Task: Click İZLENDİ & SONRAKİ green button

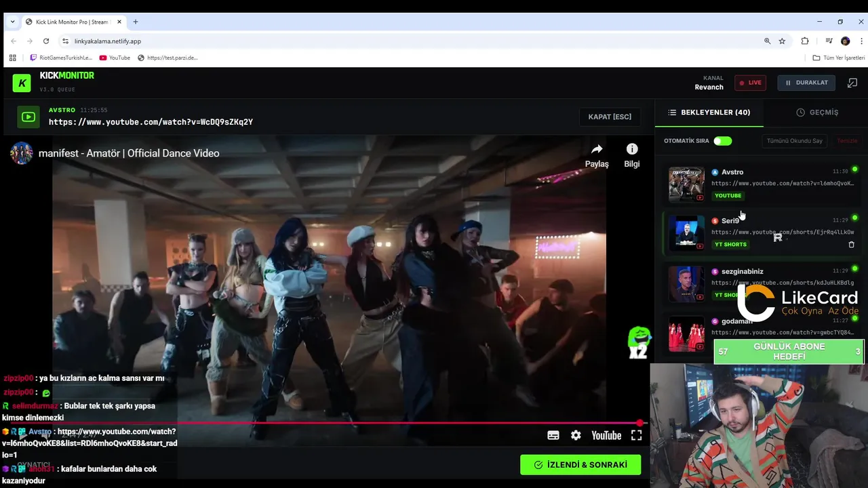Action: click(580, 465)
